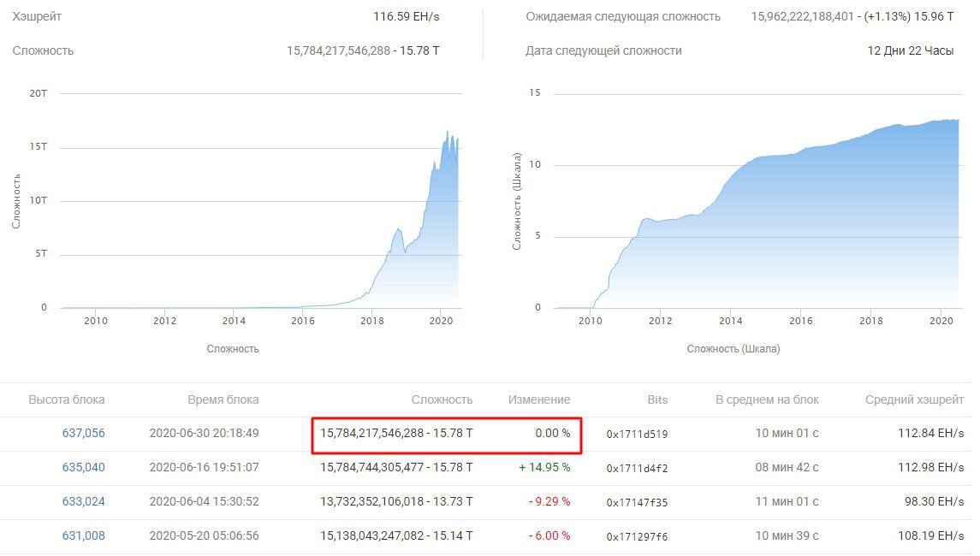Click the + 14.95 % change value
This screenshot has height=556, width=980.
pos(544,467)
